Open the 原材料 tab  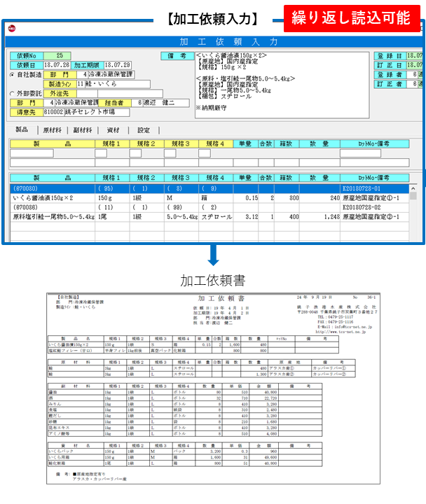tap(52, 130)
